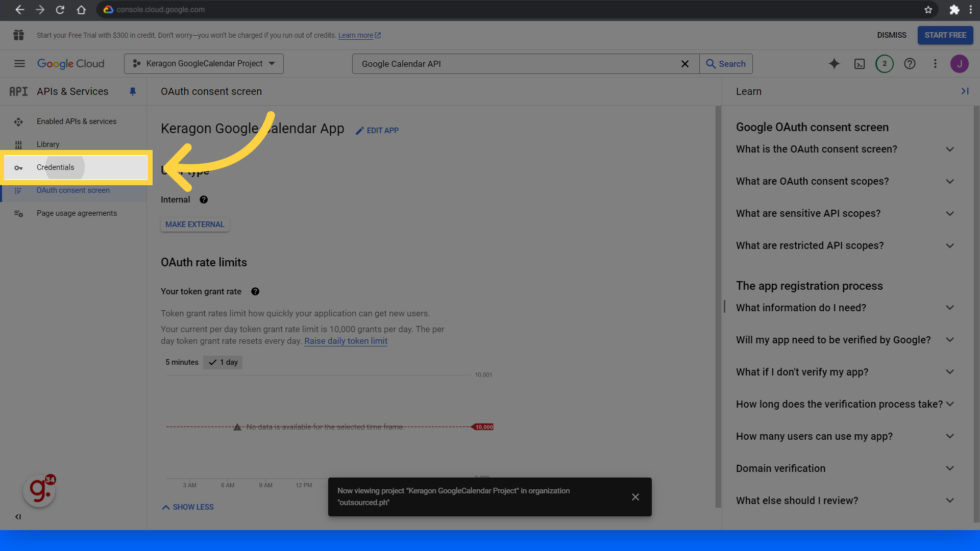Clear the search field with X
The height and width of the screenshot is (551, 980).
tap(685, 64)
